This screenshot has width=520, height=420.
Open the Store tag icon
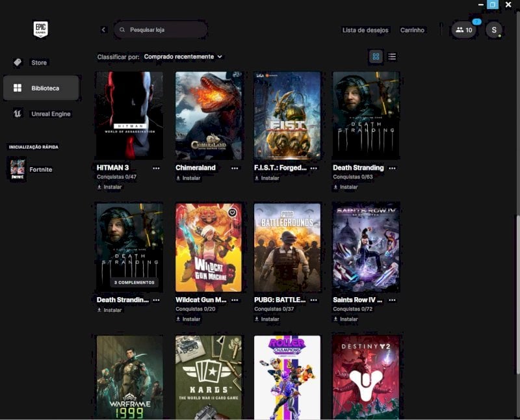[18, 62]
